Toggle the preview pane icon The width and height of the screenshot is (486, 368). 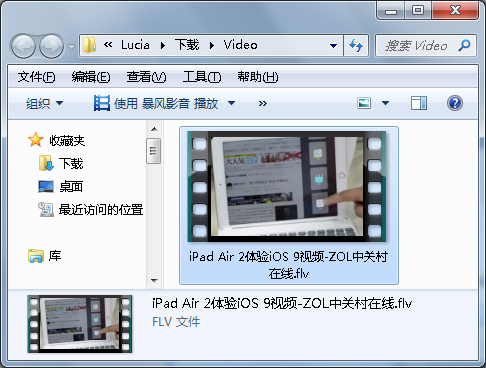coord(419,103)
